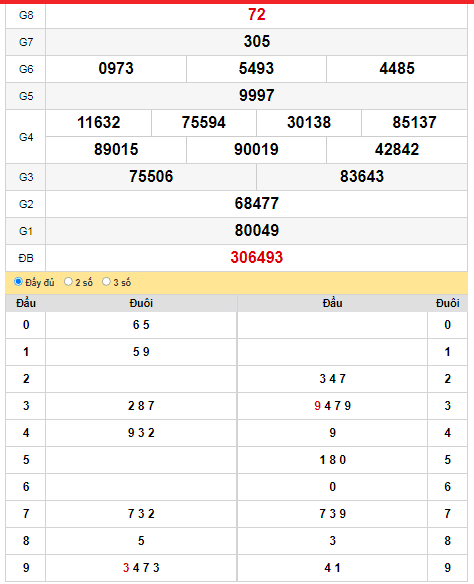Select the 3 số radio option
This screenshot has width=474, height=584.
click(x=106, y=282)
